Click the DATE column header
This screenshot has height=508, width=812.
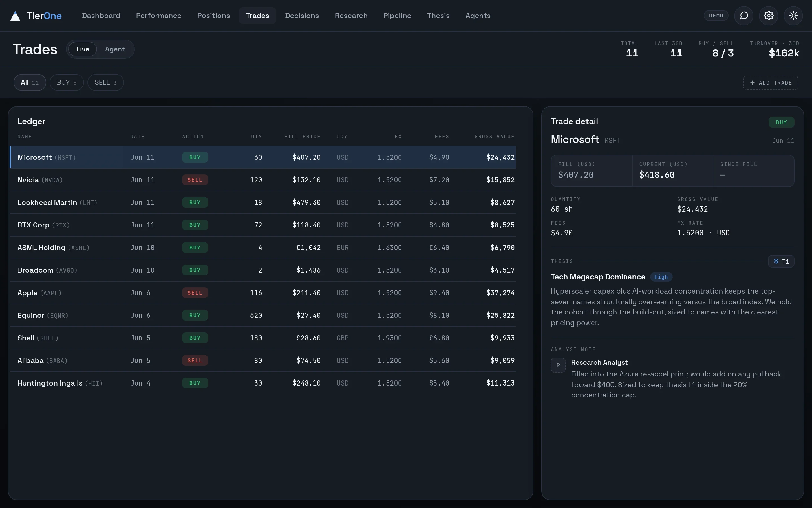coord(137,136)
